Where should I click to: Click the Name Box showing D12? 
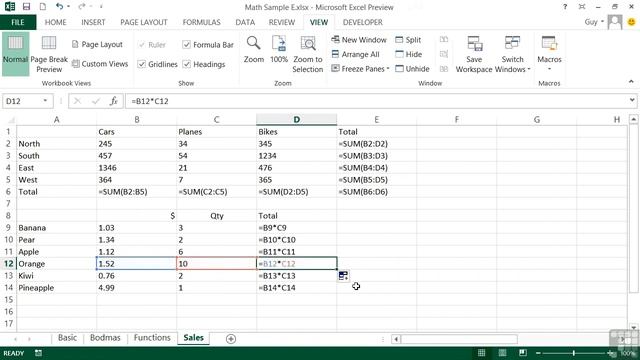point(22,101)
